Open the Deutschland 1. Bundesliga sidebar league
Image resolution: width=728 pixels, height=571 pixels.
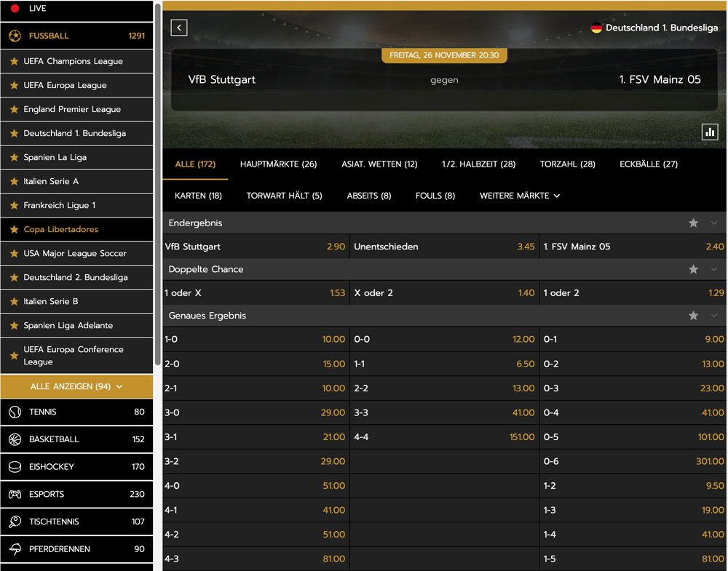click(x=76, y=133)
